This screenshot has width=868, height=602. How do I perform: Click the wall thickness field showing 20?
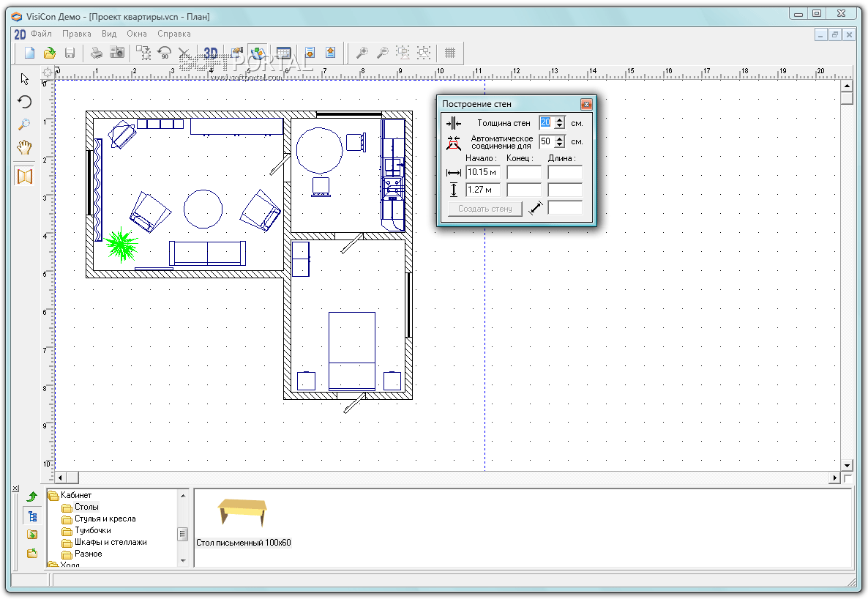[x=547, y=122]
